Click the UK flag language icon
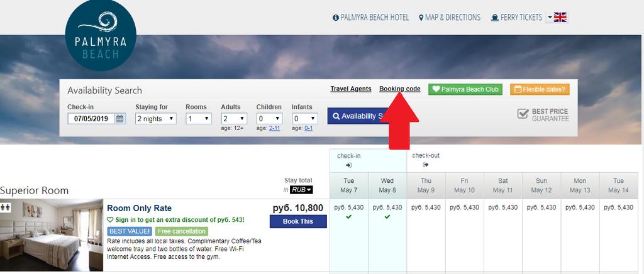This screenshot has width=644, height=274. click(560, 18)
